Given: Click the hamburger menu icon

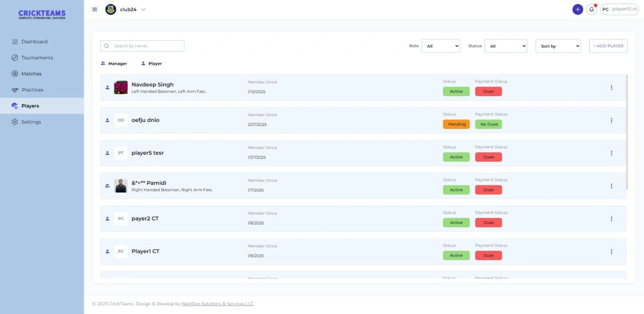Looking at the screenshot, I should (95, 10).
